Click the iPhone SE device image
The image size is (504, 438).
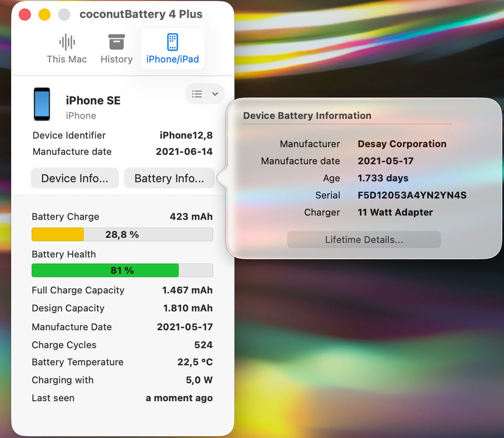tap(42, 104)
